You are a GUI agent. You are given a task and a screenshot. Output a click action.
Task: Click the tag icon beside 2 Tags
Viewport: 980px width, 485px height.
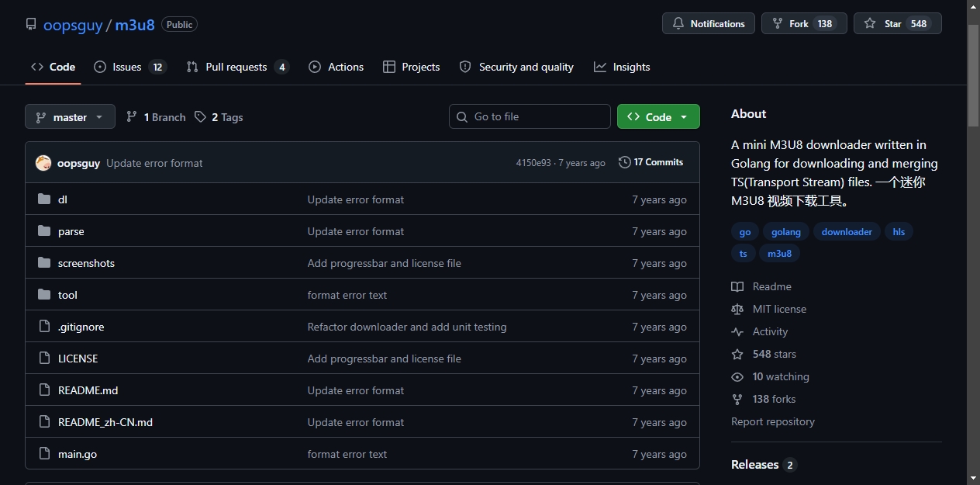pyautogui.click(x=201, y=117)
